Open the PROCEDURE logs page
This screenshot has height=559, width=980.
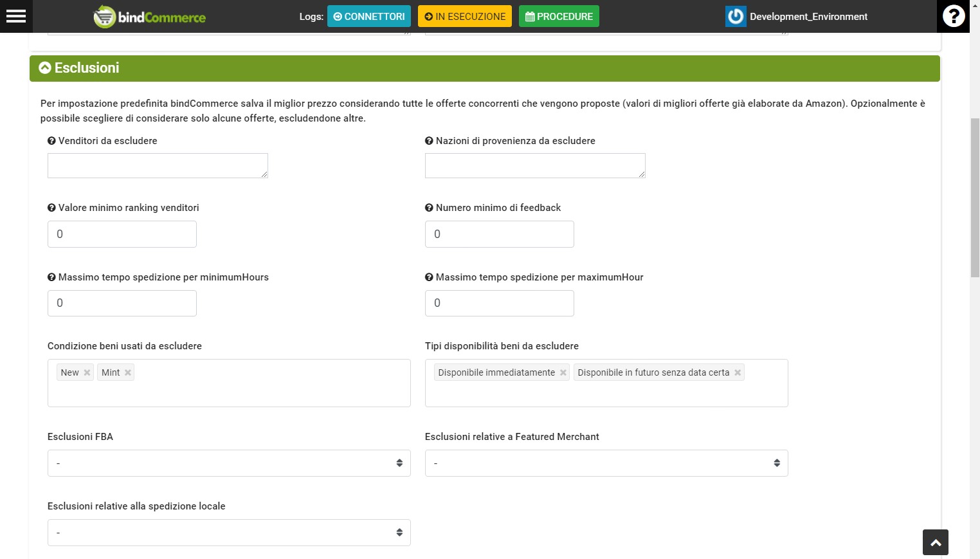click(558, 16)
